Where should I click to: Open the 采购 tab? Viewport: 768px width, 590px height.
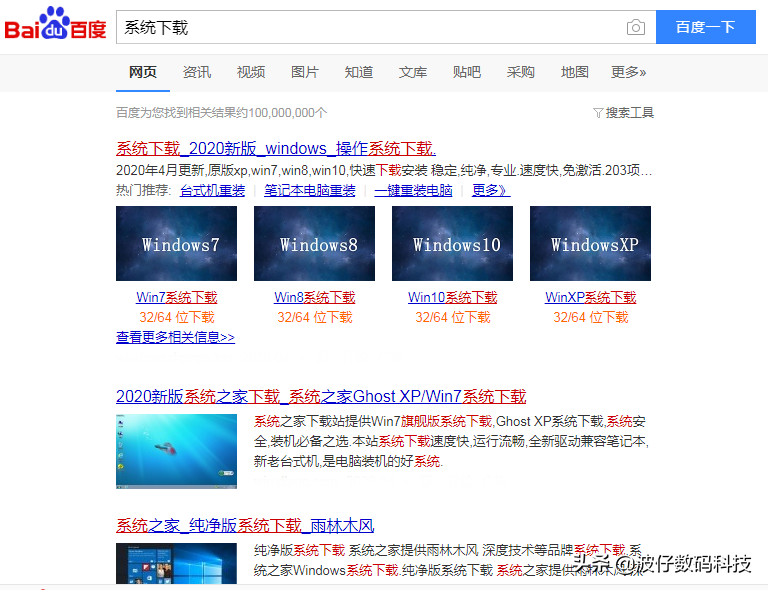tap(521, 72)
